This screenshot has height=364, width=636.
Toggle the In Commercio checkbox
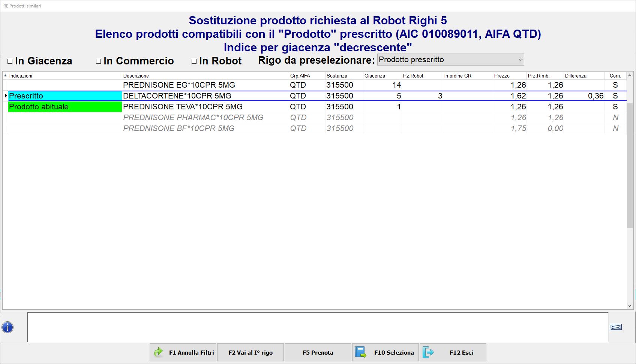tap(99, 61)
